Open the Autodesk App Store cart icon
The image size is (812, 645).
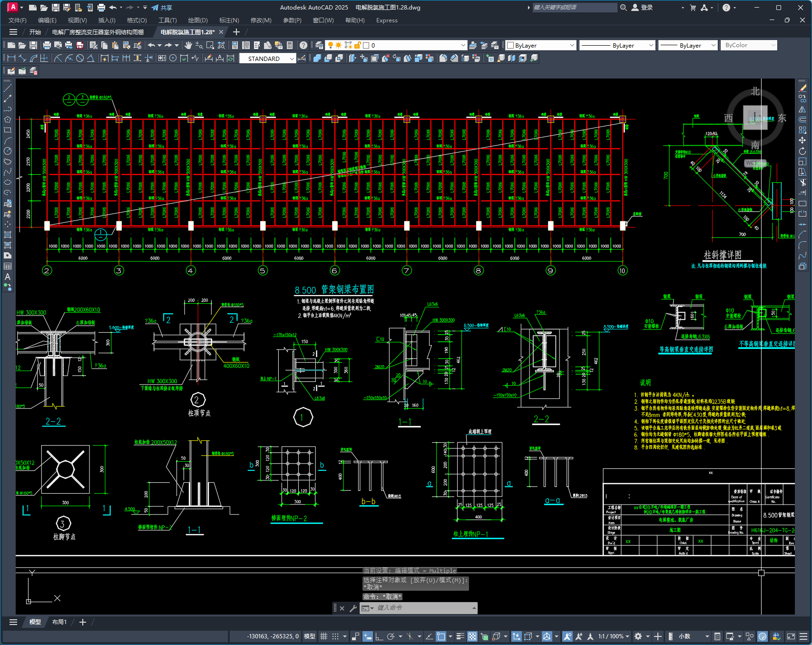(693, 8)
